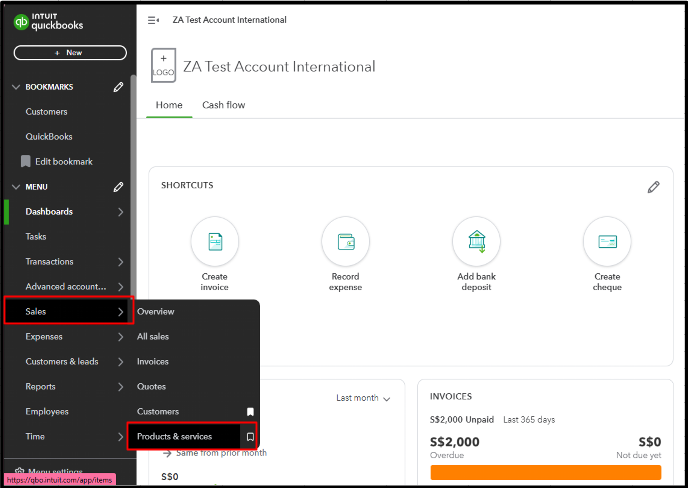
Task: Click the Intuit QuickBooks logo
Action: [48, 22]
